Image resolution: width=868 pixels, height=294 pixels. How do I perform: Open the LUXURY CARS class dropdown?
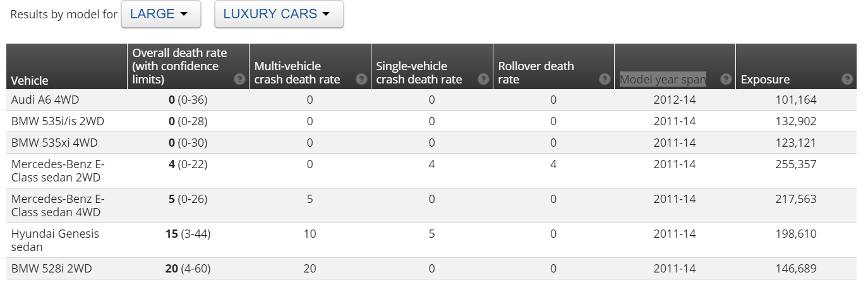pos(279,15)
